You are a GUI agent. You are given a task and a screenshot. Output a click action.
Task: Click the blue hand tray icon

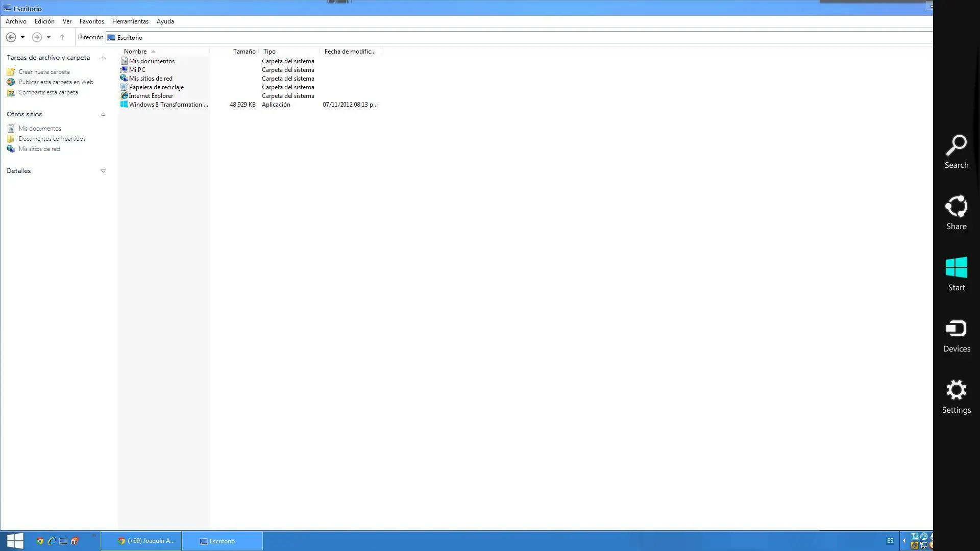[x=924, y=536]
